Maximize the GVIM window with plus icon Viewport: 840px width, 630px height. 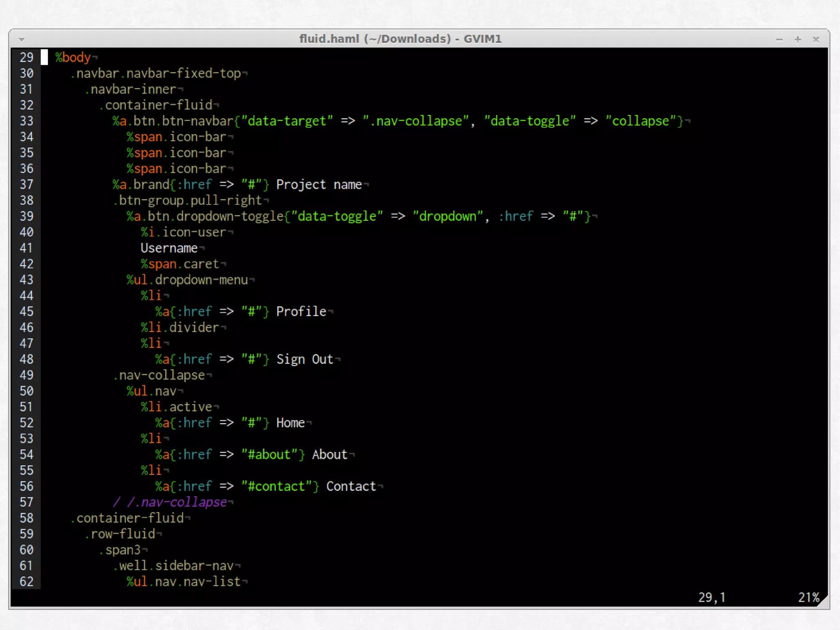coord(798,40)
